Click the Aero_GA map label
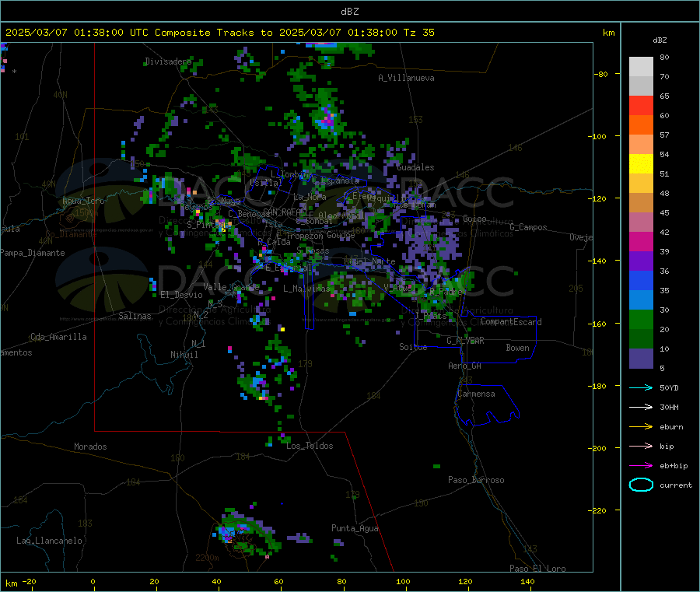The width and height of the screenshot is (700, 592). click(465, 366)
